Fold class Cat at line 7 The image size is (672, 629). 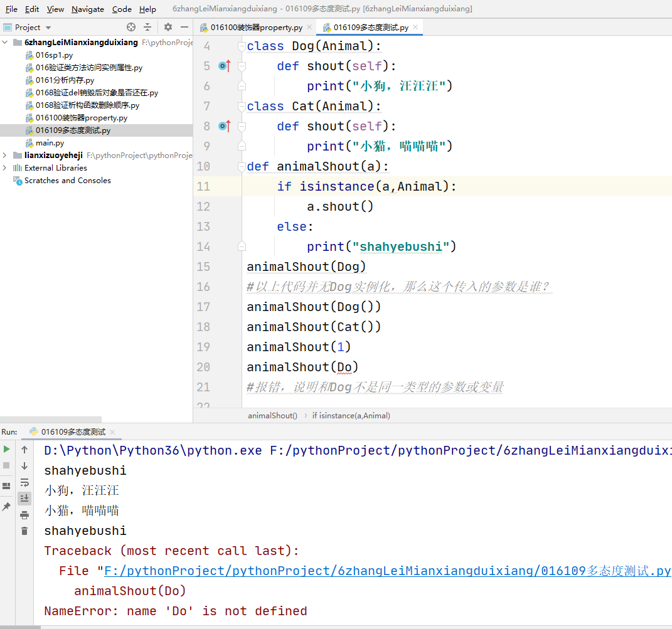click(242, 106)
